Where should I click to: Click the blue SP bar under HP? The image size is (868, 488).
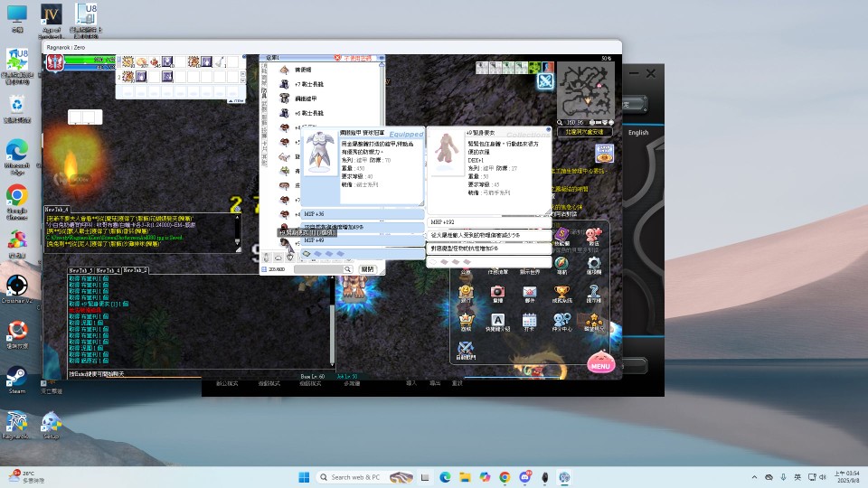(90, 67)
